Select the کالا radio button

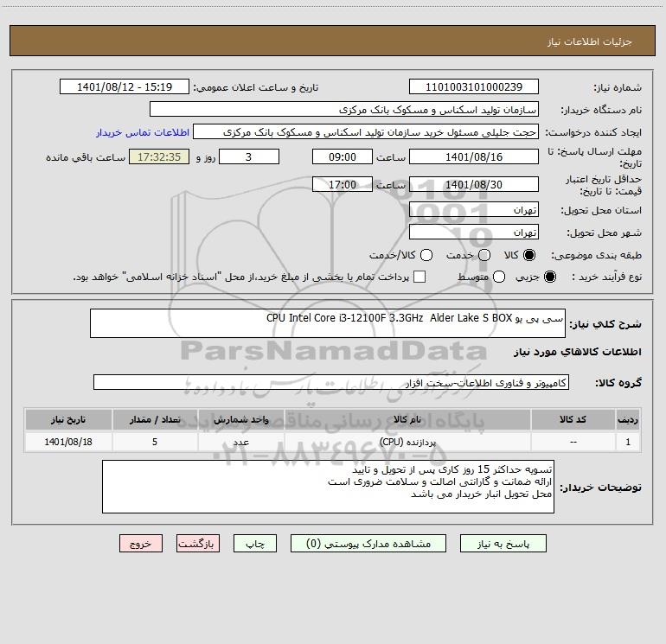[x=529, y=255]
